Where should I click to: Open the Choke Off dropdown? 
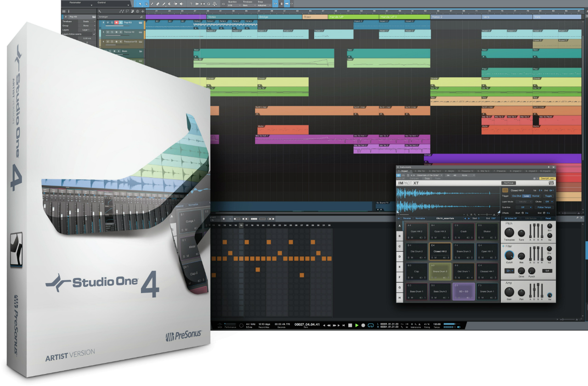(548, 202)
